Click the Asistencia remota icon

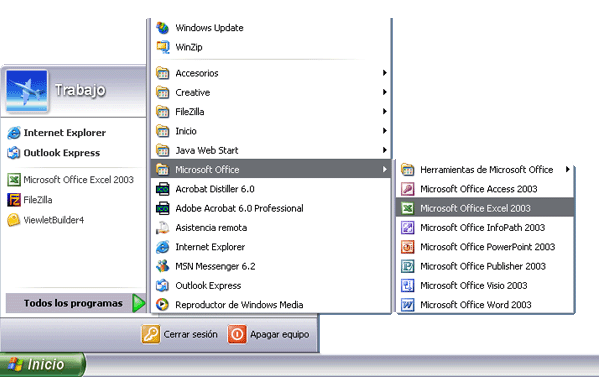coord(163,228)
